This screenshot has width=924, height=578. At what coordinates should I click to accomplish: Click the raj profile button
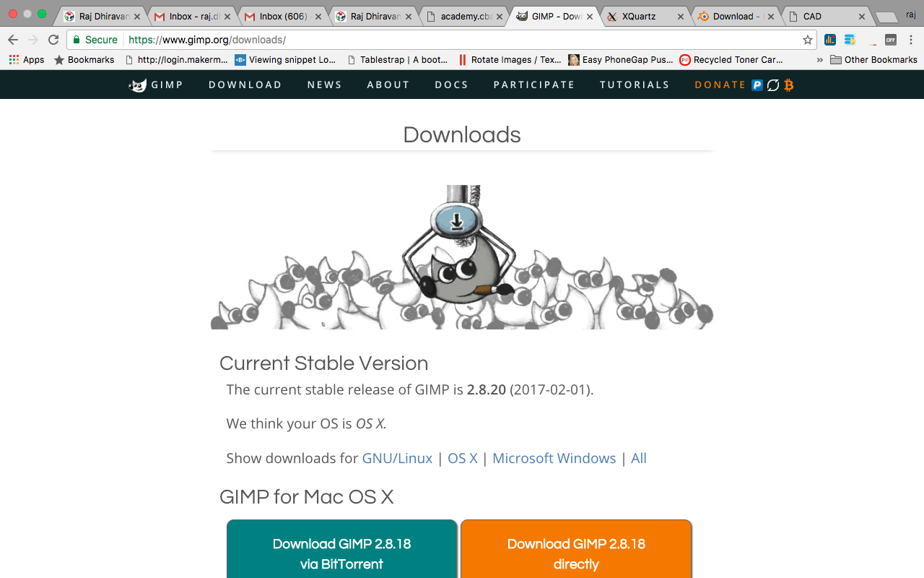point(911,14)
